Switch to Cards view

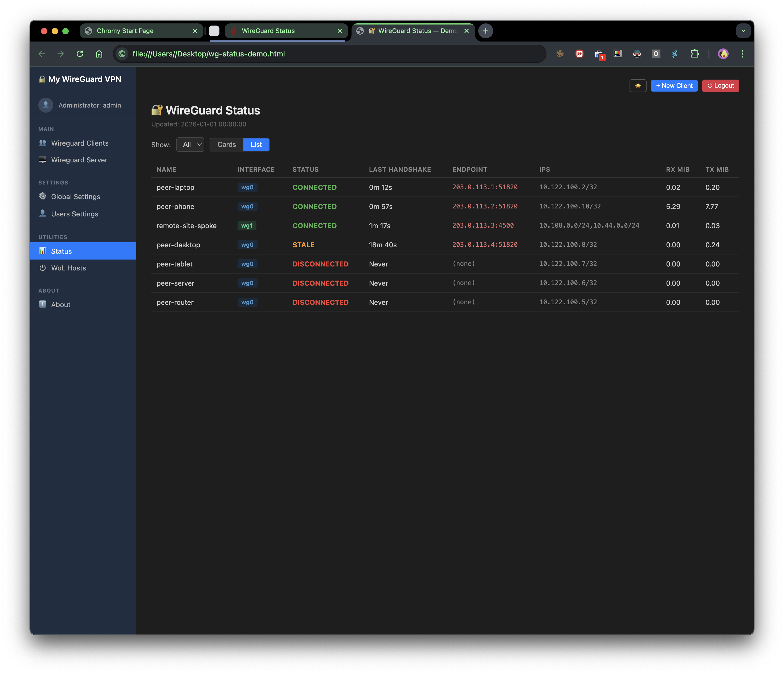click(x=226, y=145)
